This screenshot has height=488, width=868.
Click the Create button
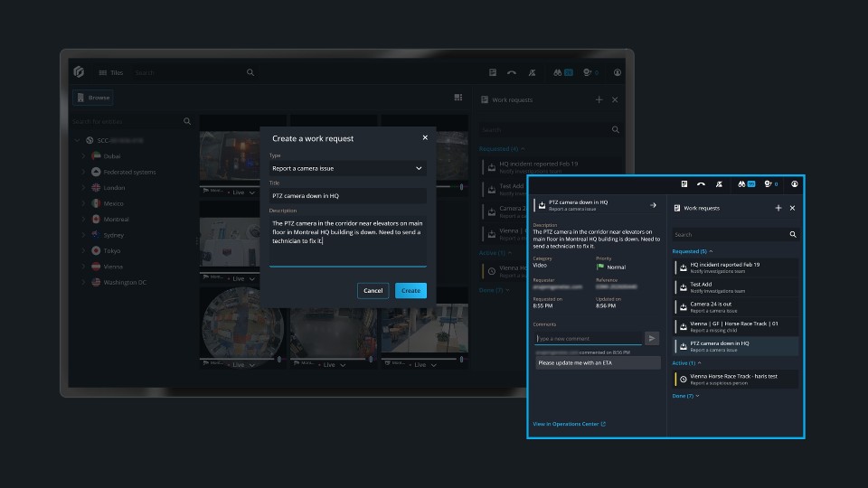click(410, 290)
